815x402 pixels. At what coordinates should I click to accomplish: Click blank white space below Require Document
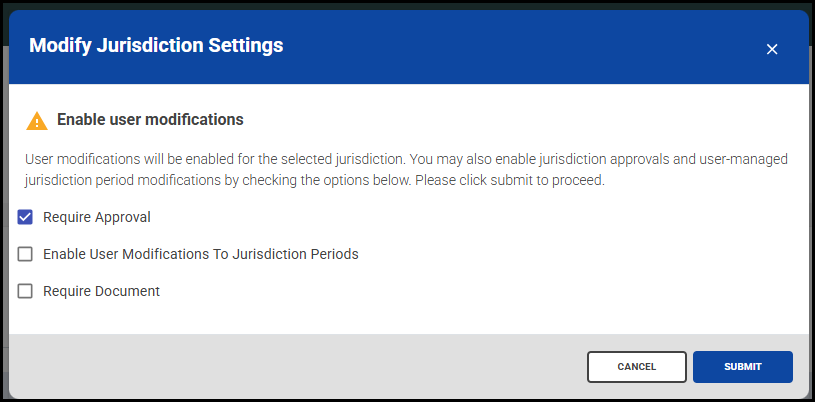click(x=400, y=315)
